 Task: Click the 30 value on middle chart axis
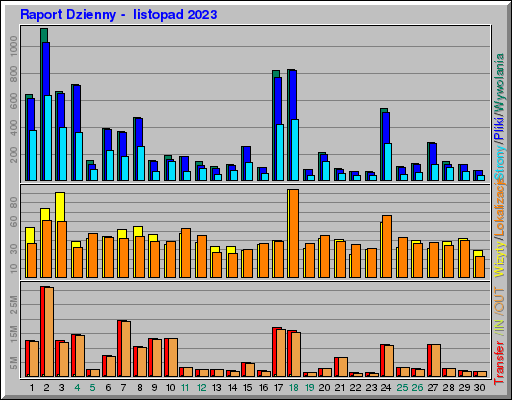[14, 249]
